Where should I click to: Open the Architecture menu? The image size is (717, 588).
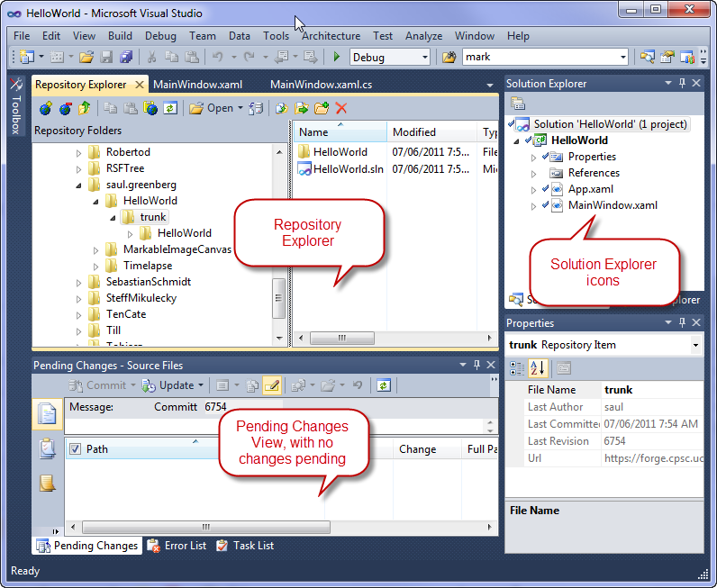[331, 36]
